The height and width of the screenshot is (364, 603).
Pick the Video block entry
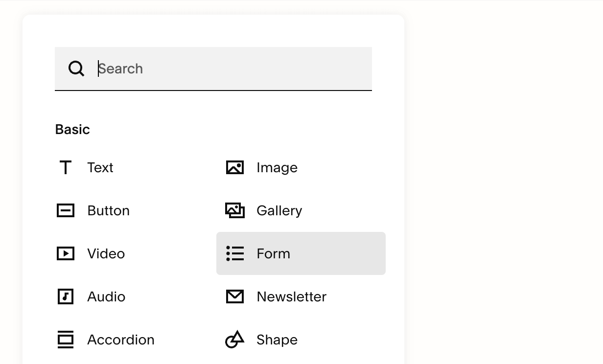point(106,253)
